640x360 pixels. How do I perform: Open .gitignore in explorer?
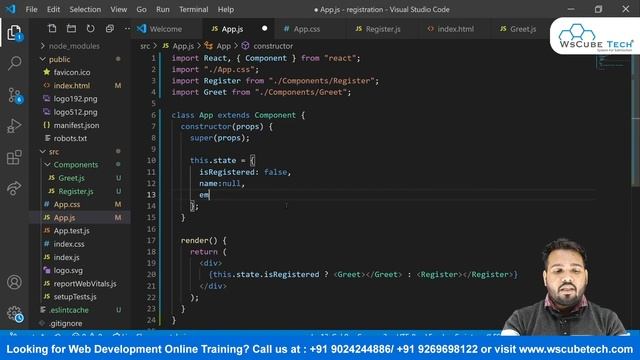[66, 323]
